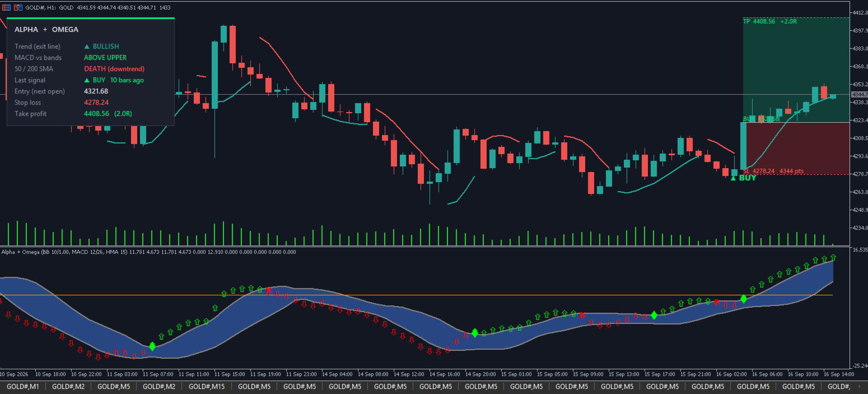Select the TP 4408.56 take profit label
The width and height of the screenshot is (868, 394).
(x=770, y=21)
